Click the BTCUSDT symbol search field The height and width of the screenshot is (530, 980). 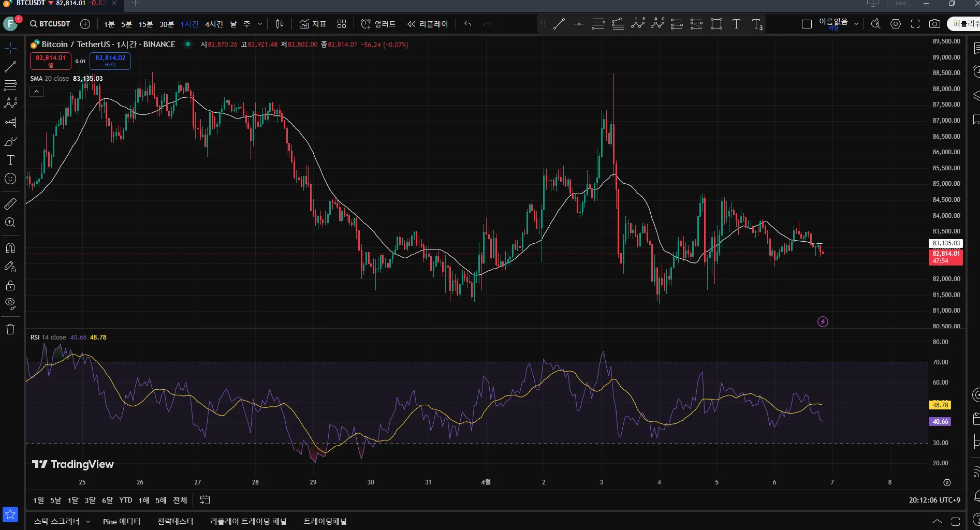[50, 24]
